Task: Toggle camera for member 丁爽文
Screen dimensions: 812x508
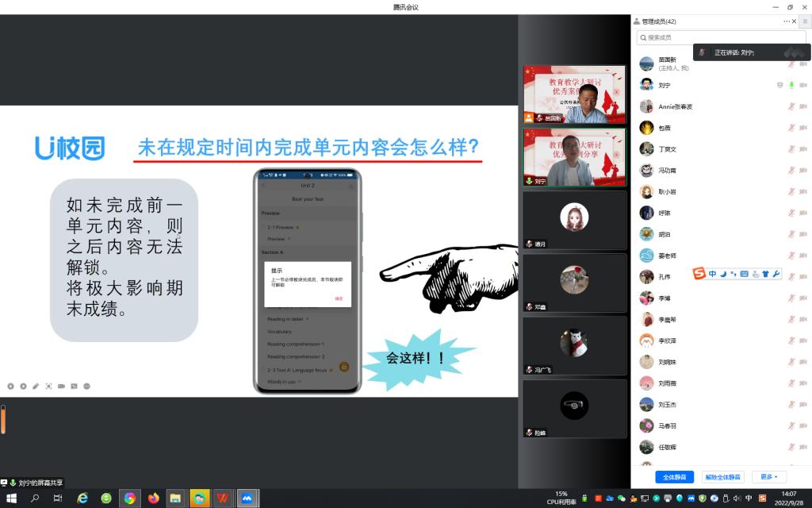Action: coord(802,149)
